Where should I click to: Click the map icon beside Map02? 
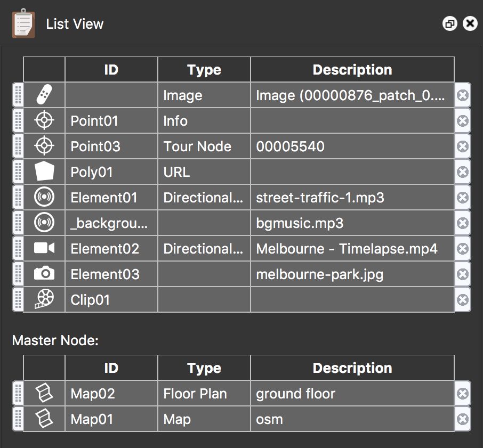click(44, 393)
